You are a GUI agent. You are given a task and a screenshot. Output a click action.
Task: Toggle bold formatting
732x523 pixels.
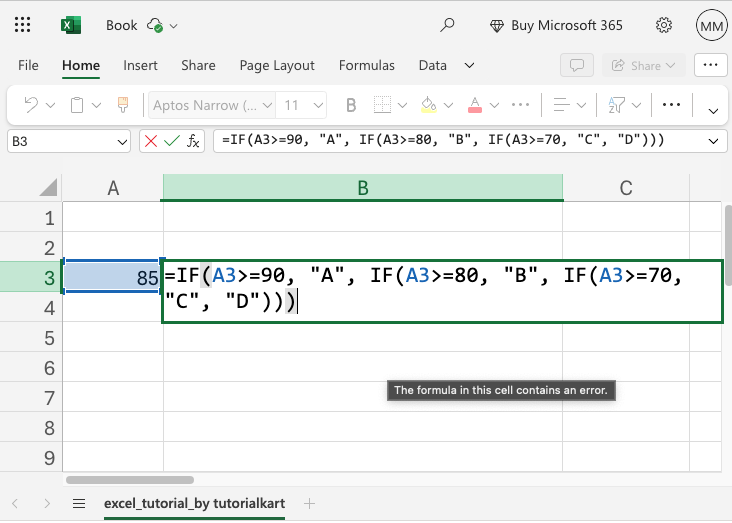coord(351,105)
